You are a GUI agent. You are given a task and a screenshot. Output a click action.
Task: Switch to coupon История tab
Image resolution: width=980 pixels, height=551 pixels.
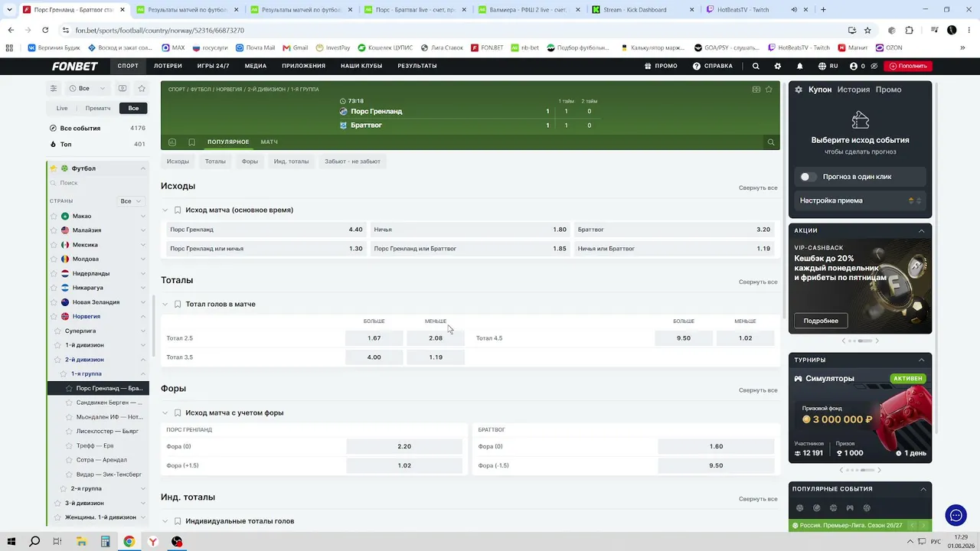coord(853,90)
